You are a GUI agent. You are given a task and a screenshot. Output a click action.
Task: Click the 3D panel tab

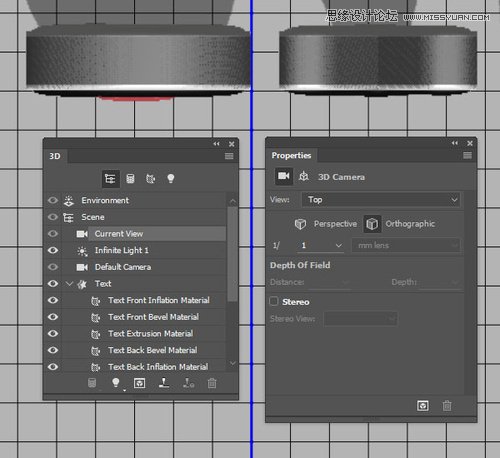55,156
